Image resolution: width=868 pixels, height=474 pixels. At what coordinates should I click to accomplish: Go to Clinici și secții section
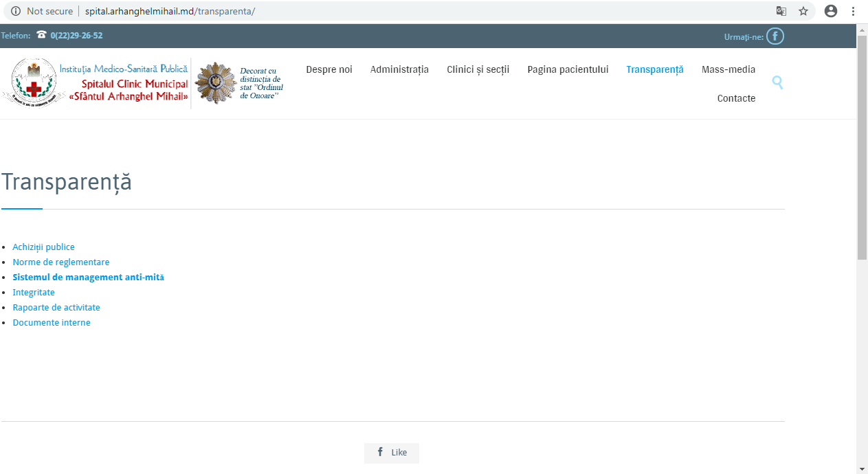[478, 69]
